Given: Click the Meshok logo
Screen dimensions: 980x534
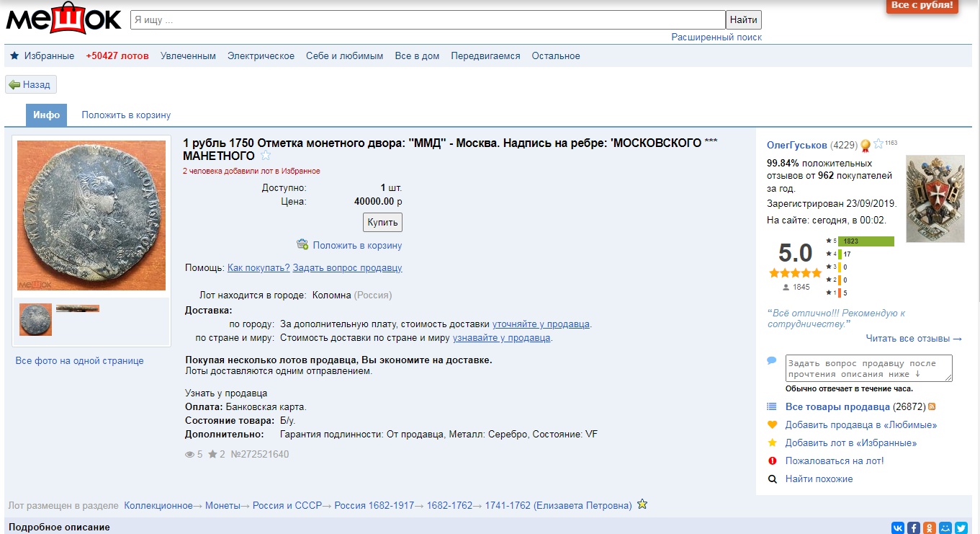Looking at the screenshot, I should click(x=63, y=19).
